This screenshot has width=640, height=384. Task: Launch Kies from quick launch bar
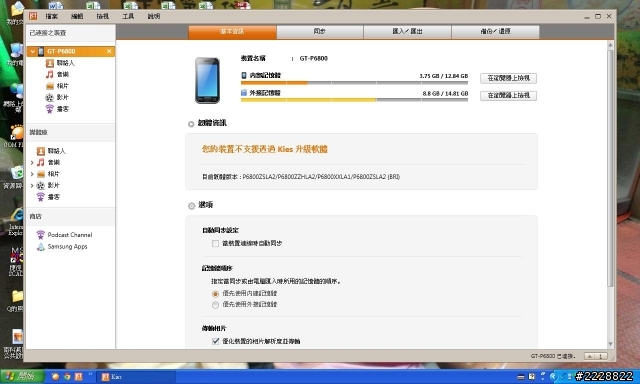(78, 377)
